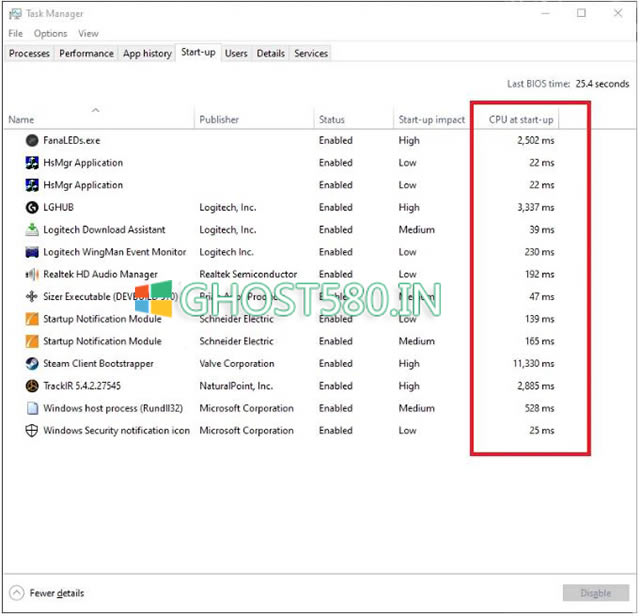This screenshot has height=616, width=640.
Task: Click the Windows Security notification shield icon
Action: (32, 431)
